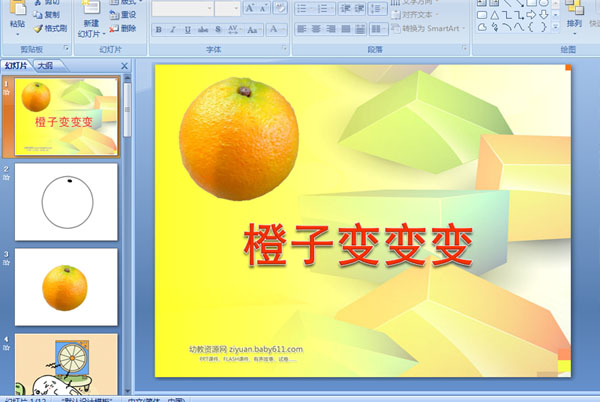Toggle bold formatting
Image resolution: width=600 pixels, height=402 pixels.
(158, 29)
